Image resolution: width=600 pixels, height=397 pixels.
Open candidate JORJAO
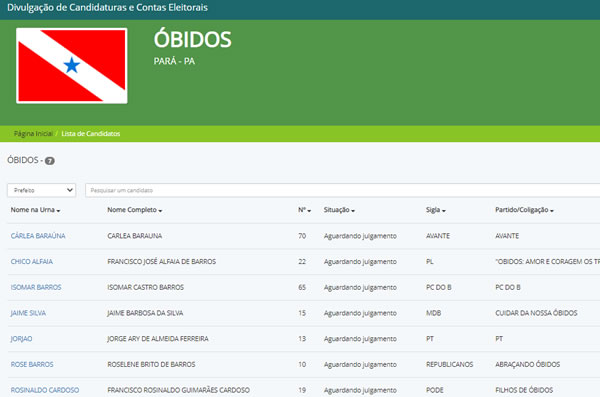point(21,339)
